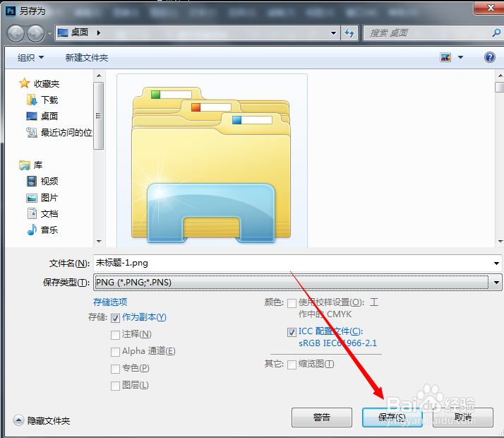The image size is (504, 438).
Task: Open 音乐 library
Action: pos(49,230)
